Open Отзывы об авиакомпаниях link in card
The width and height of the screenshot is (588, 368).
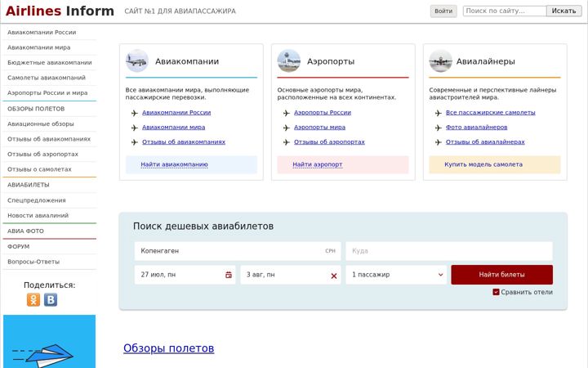pyautogui.click(x=184, y=141)
